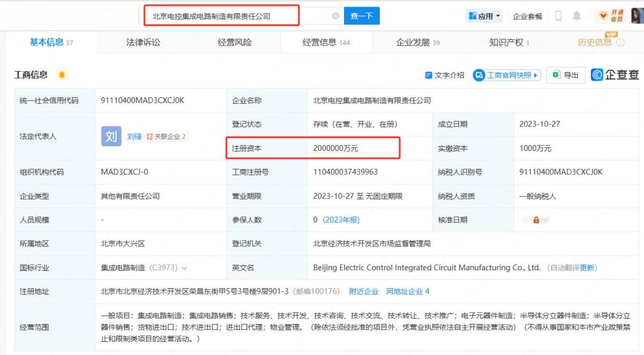This screenshot has height=355, width=644.
Task: Select company name 北京电控集成电路制造有限责任公司 in table
Action: coord(372,100)
